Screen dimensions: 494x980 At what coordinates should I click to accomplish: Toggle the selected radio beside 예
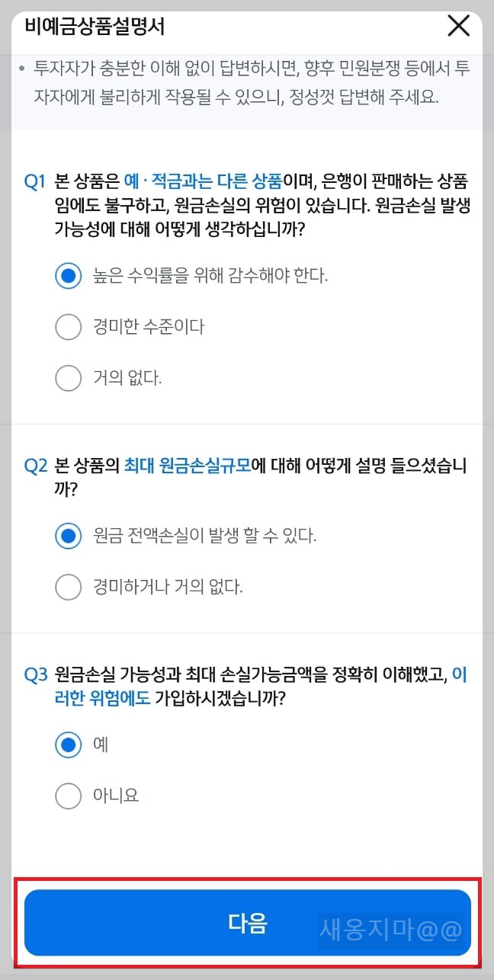[x=69, y=745]
